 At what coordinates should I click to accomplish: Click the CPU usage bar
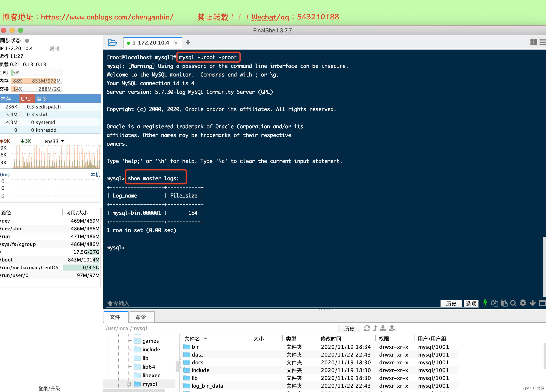tap(36, 73)
